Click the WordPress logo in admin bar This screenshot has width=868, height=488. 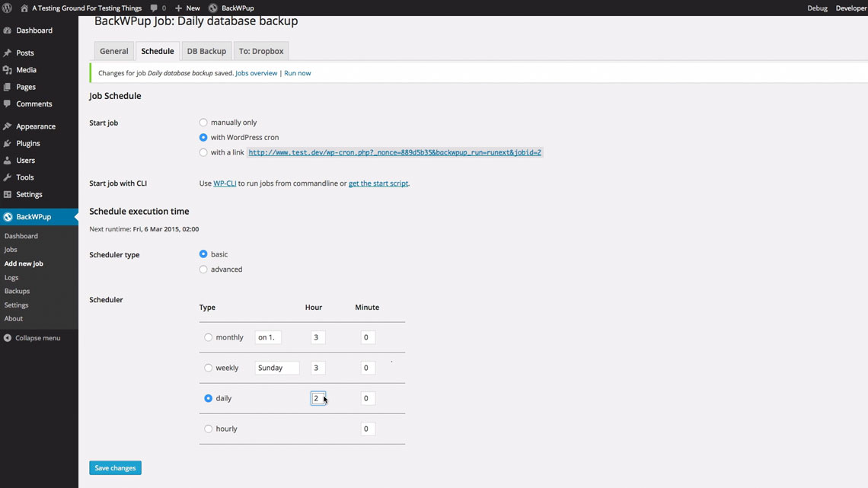tap(7, 8)
